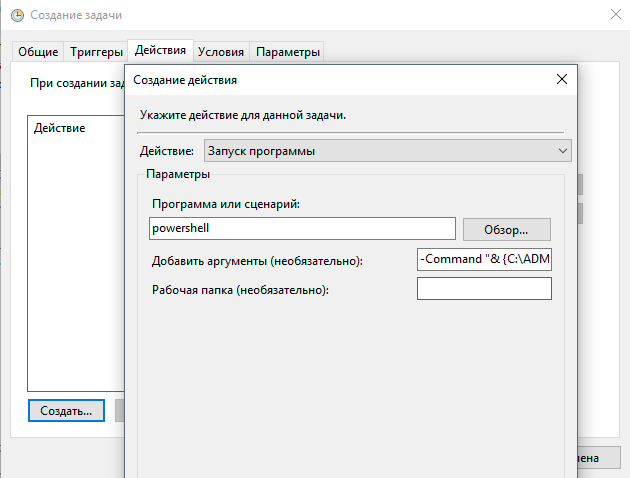Viewport: 630px width, 478px height.
Task: Switch to the Параметры tab
Action: (x=288, y=52)
